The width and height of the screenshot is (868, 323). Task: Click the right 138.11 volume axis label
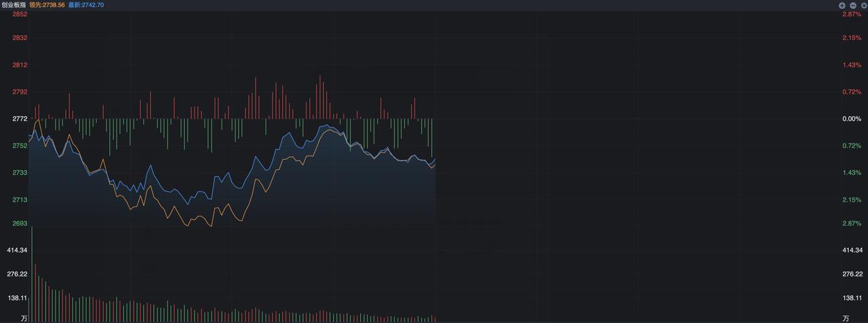click(852, 297)
